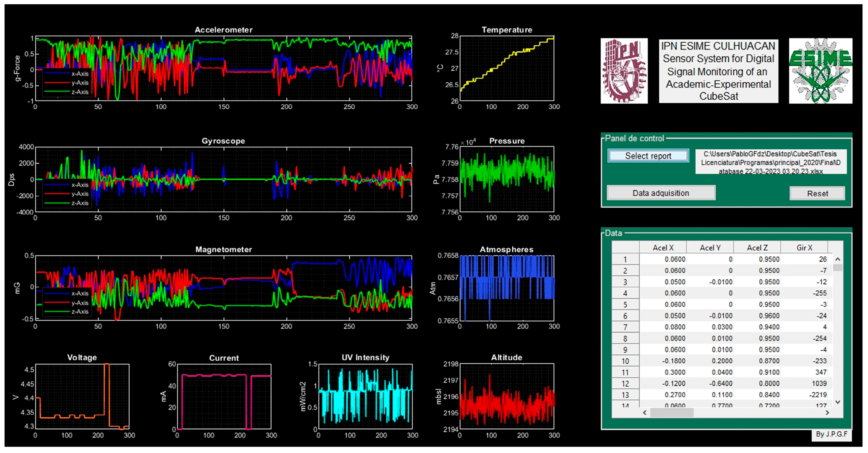Click the Gyroscope plot legend
Screen dimensions: 868x453
67,194
